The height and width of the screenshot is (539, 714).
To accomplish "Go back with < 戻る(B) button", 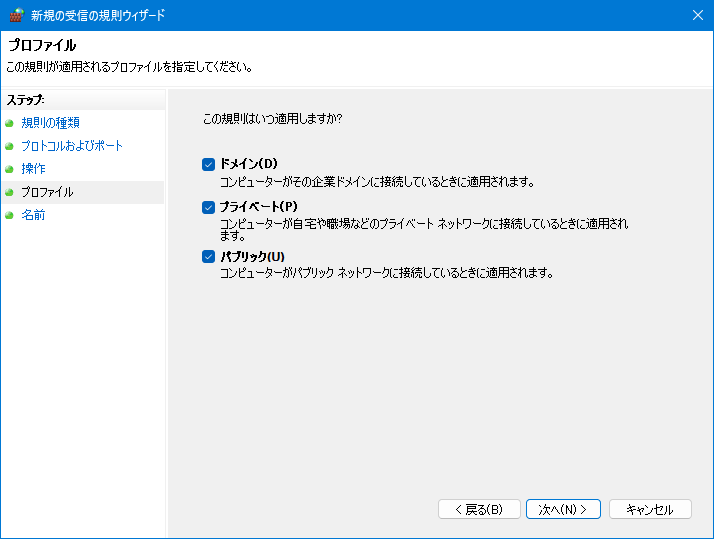I will click(479, 509).
